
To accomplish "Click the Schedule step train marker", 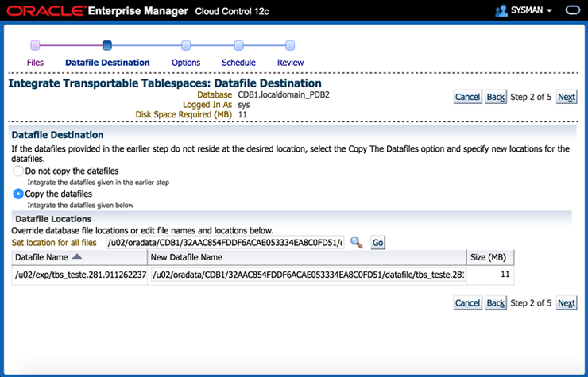I will click(x=239, y=45).
